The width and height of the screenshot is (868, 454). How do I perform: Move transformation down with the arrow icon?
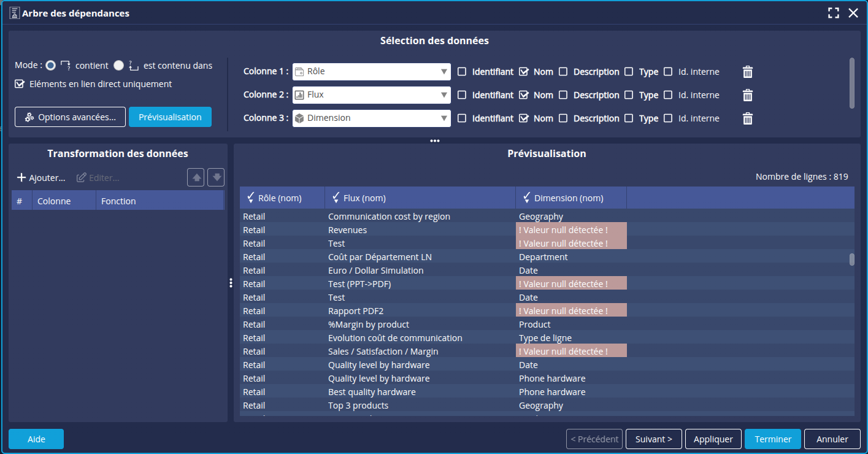coord(216,177)
